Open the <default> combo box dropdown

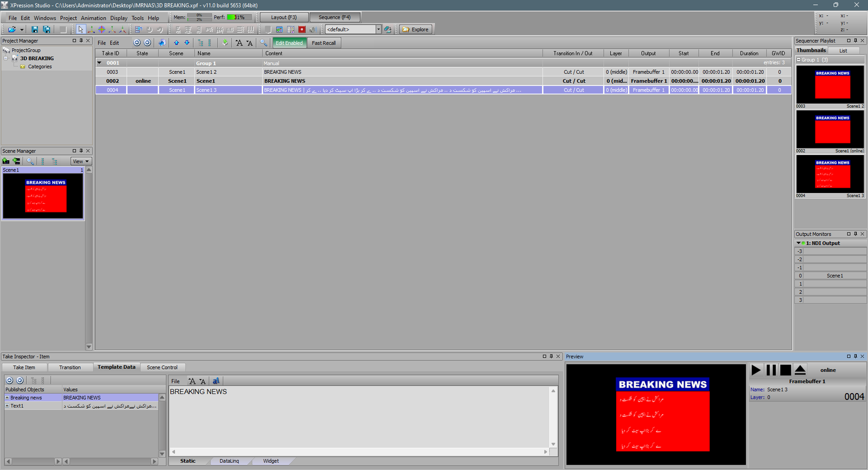379,29
